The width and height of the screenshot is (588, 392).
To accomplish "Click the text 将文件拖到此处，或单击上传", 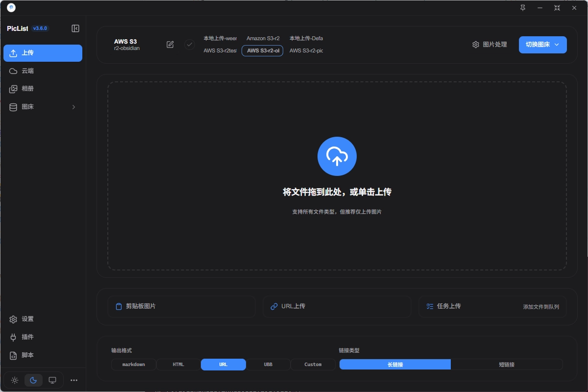I will click(337, 192).
